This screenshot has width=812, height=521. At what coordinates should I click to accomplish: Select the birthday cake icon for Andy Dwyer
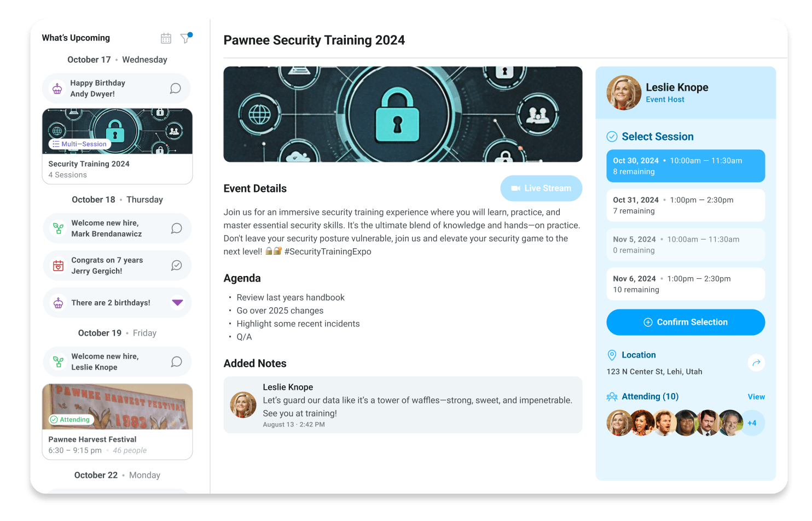(57, 89)
